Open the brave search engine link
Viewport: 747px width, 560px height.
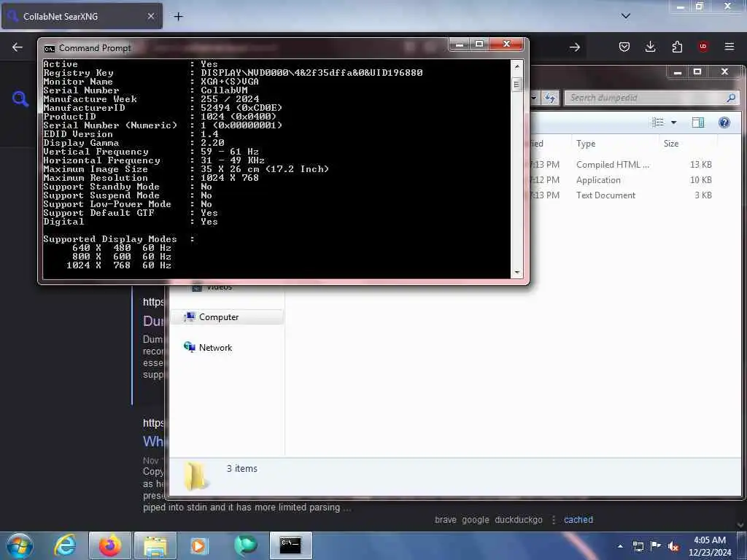pos(446,519)
